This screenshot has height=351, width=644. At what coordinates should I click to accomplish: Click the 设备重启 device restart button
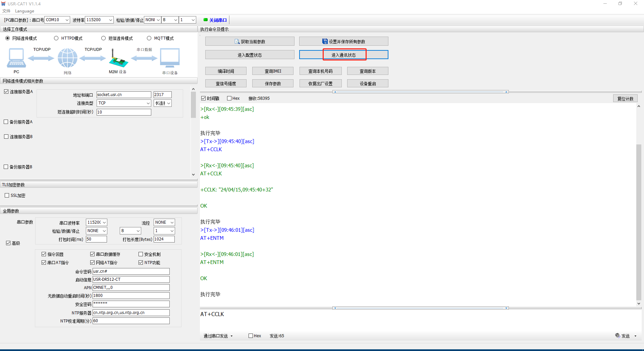point(368,84)
